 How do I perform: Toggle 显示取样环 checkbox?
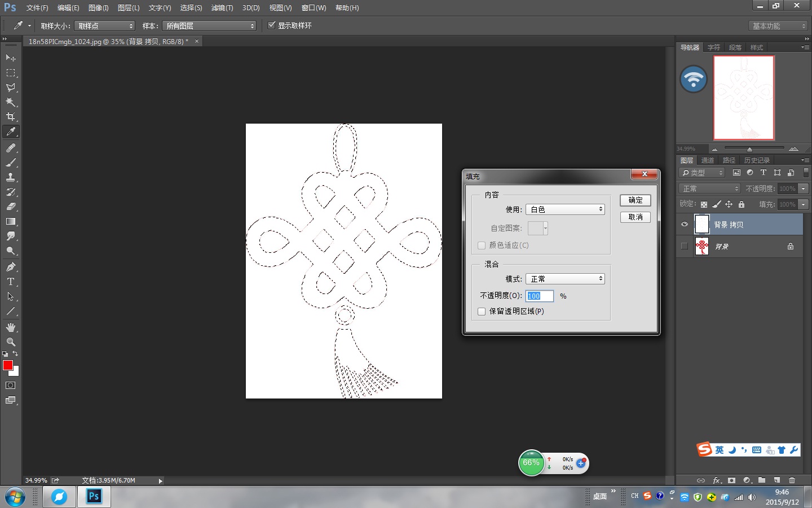coord(272,25)
